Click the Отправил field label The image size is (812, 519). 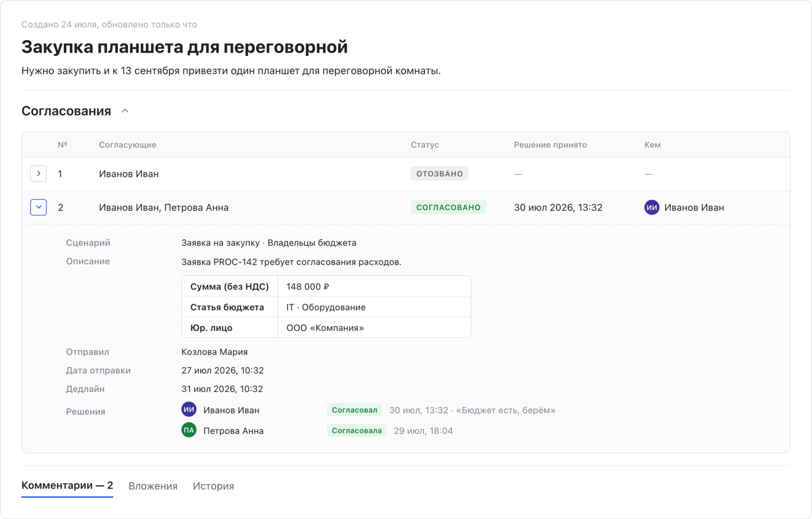pyautogui.click(x=87, y=352)
